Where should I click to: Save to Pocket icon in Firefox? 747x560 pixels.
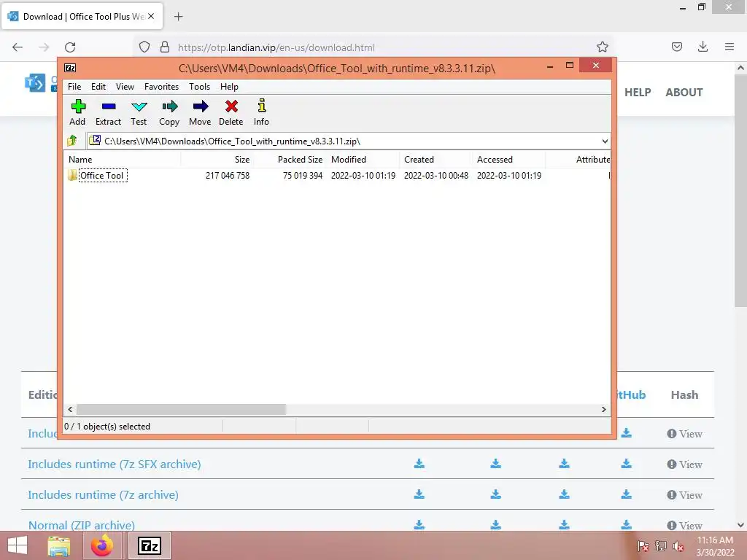click(x=677, y=47)
